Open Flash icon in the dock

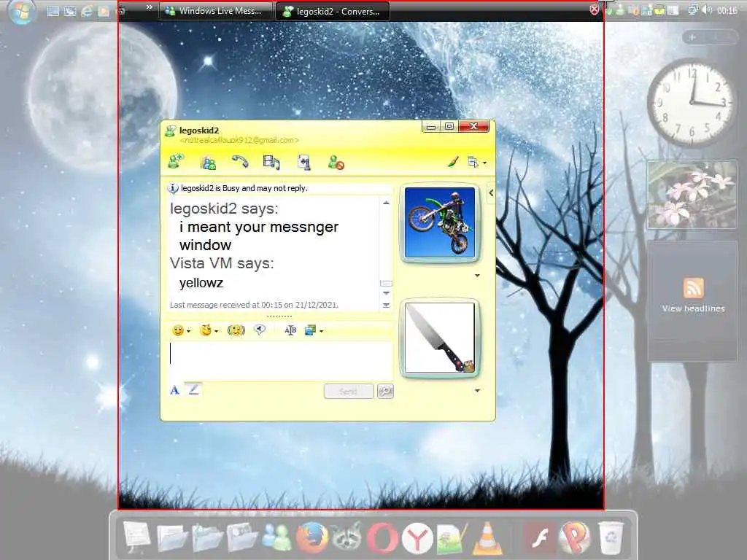pyautogui.click(x=539, y=539)
